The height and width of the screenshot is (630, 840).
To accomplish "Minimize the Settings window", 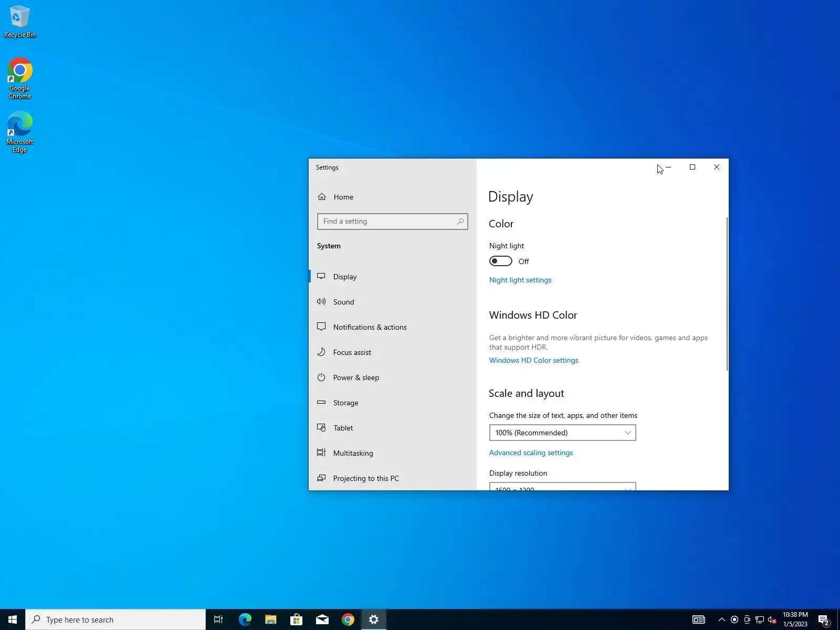I will point(668,167).
